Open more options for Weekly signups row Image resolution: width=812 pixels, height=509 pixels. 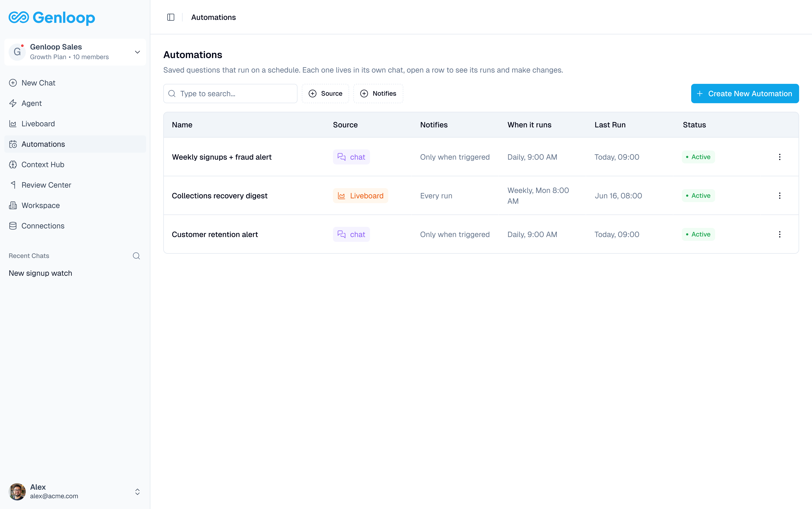pyautogui.click(x=779, y=157)
